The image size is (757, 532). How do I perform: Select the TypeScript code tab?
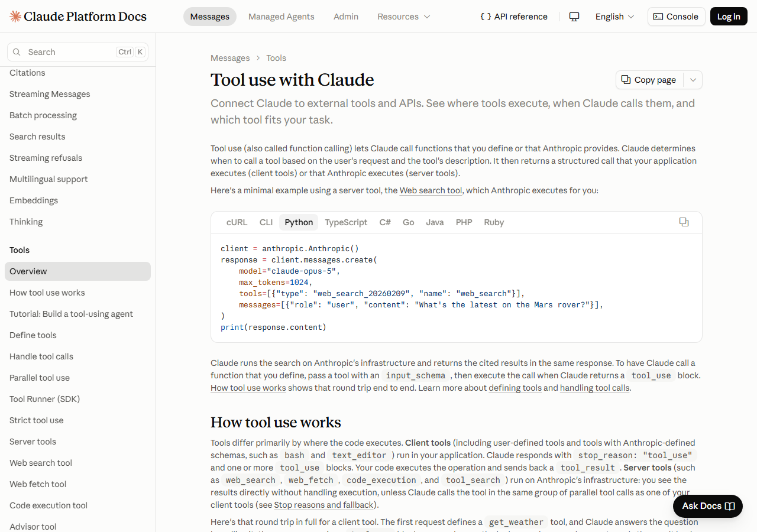[346, 222]
